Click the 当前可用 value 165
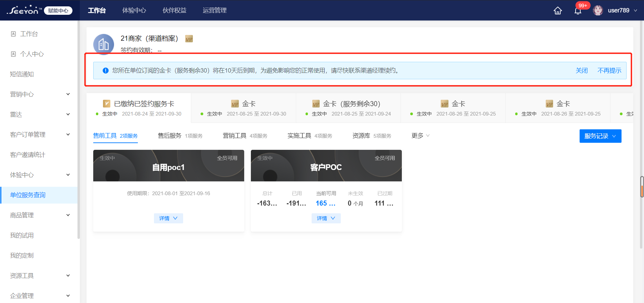Screen dimensions: 644x303 (x=326, y=203)
